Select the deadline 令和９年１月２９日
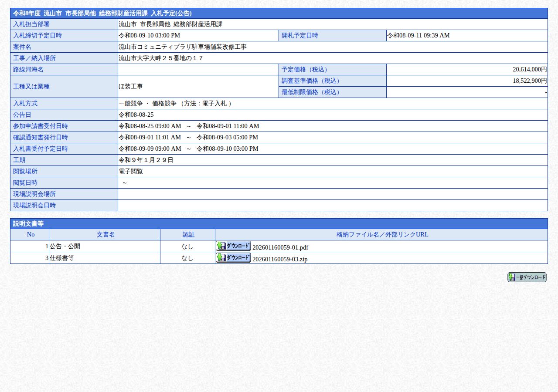Viewport: 558px width, 392px height. (x=146, y=160)
